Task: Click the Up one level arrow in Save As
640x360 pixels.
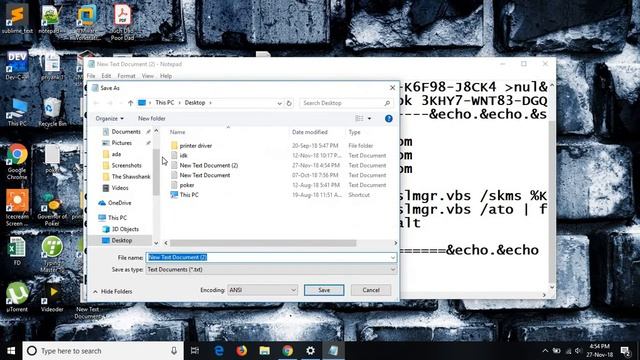Action: pos(130,103)
